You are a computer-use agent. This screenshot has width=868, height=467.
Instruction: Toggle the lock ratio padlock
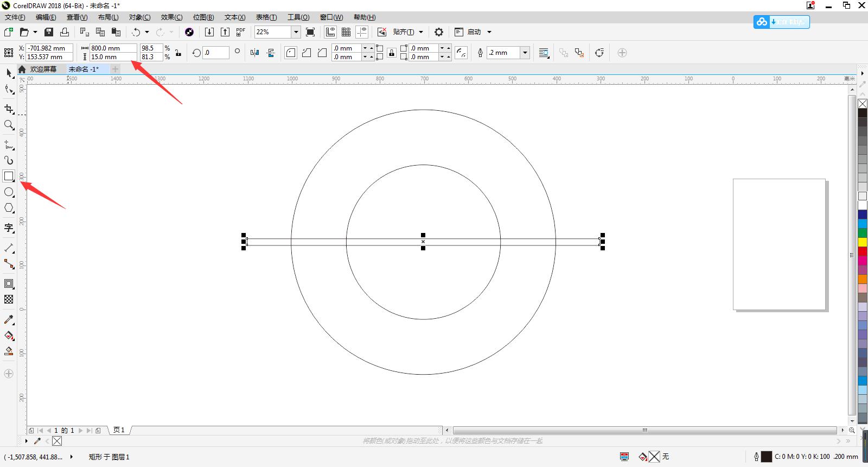[x=178, y=53]
